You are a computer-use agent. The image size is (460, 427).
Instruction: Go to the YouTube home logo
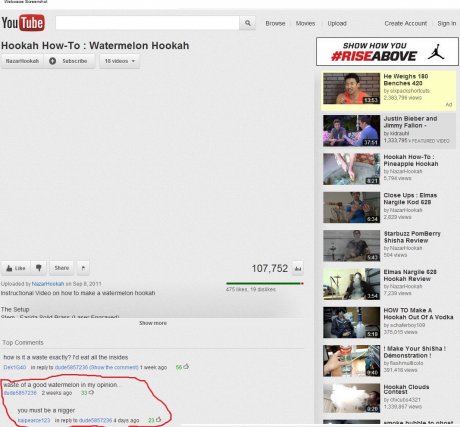23,23
